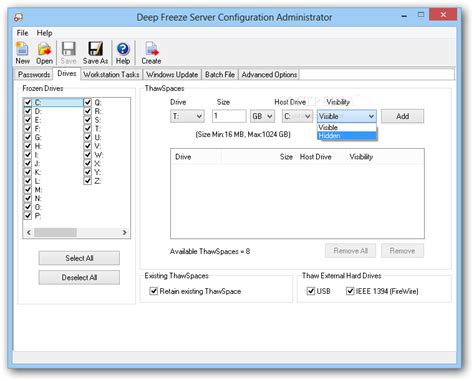Toggle the Q: frozen drive checkbox

pos(88,102)
